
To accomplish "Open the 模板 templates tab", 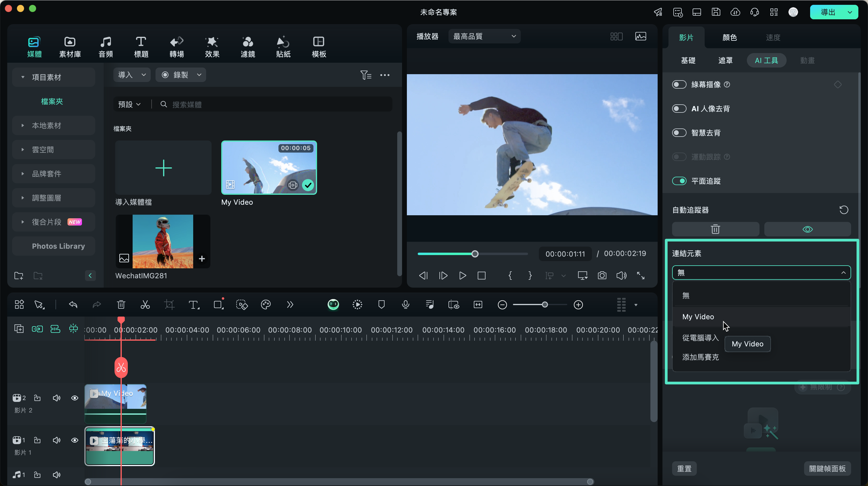I will (x=319, y=47).
